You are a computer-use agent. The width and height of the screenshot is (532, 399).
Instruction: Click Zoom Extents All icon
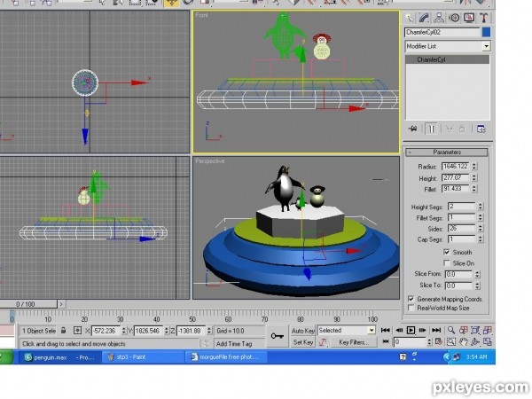click(x=488, y=330)
